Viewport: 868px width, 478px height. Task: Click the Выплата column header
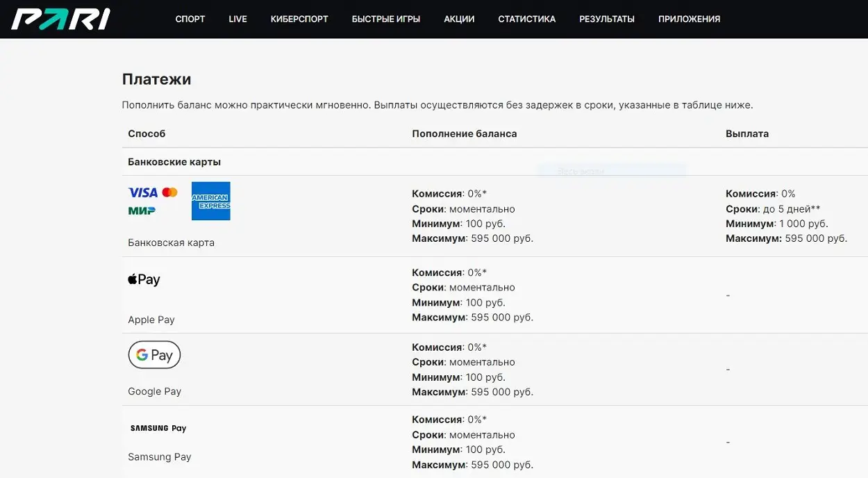pos(747,133)
